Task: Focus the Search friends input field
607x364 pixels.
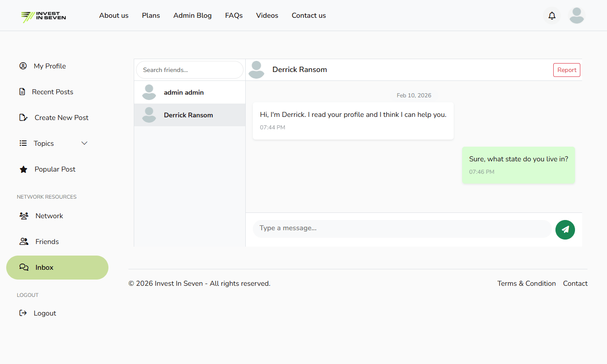Action: tap(190, 70)
